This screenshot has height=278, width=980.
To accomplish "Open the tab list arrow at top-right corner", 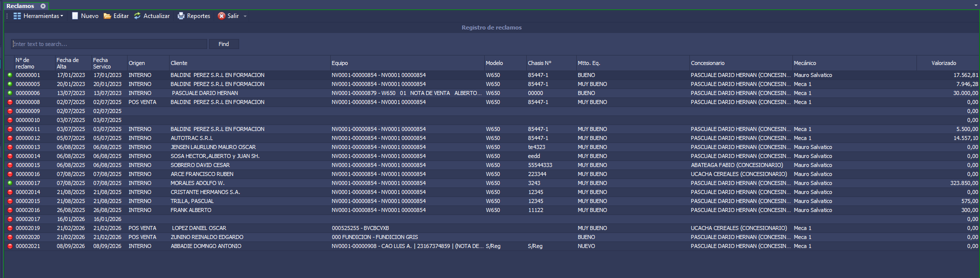I will pyautogui.click(x=975, y=5).
